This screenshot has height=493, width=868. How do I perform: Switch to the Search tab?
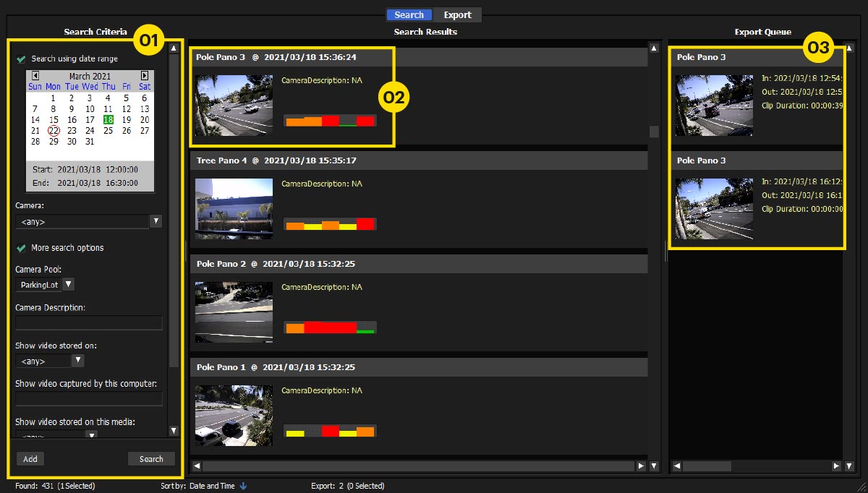(x=409, y=14)
